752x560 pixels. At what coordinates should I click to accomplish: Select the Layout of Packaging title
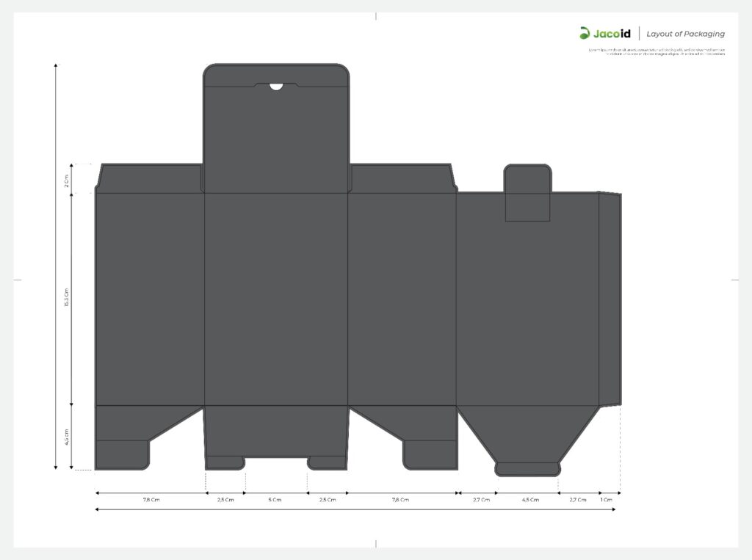click(685, 34)
